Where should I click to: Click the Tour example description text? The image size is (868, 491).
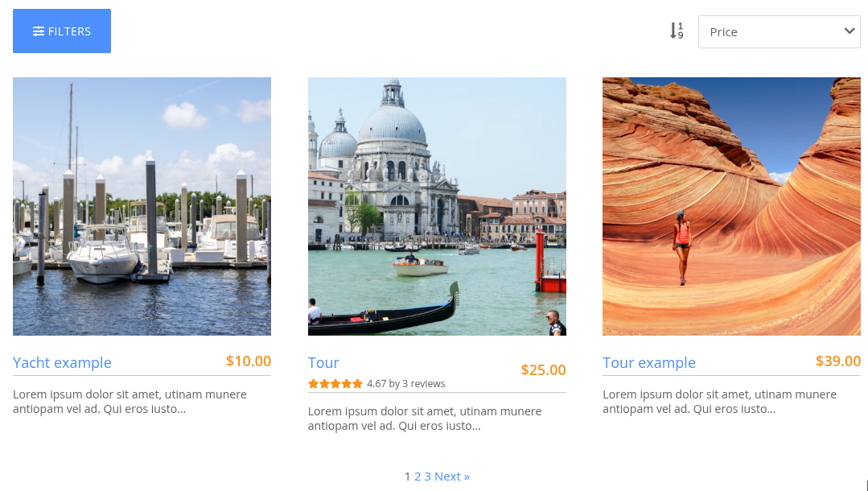coord(720,402)
